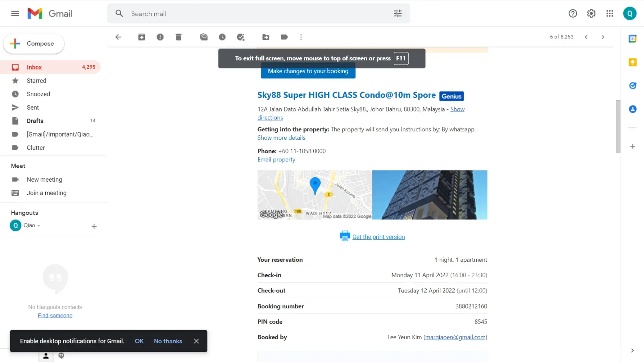Open the Get the print version link
This screenshot has width=644, height=362.
coord(378,237)
